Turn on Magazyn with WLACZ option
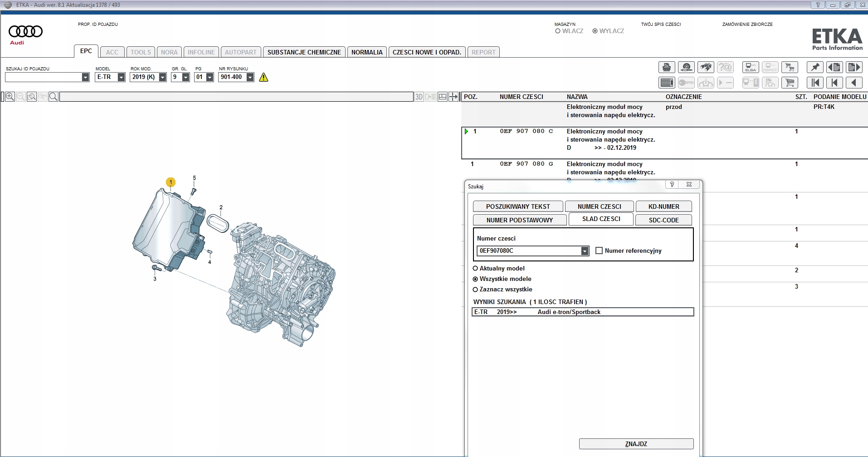Screen dimensions: 868x457 click(x=558, y=31)
